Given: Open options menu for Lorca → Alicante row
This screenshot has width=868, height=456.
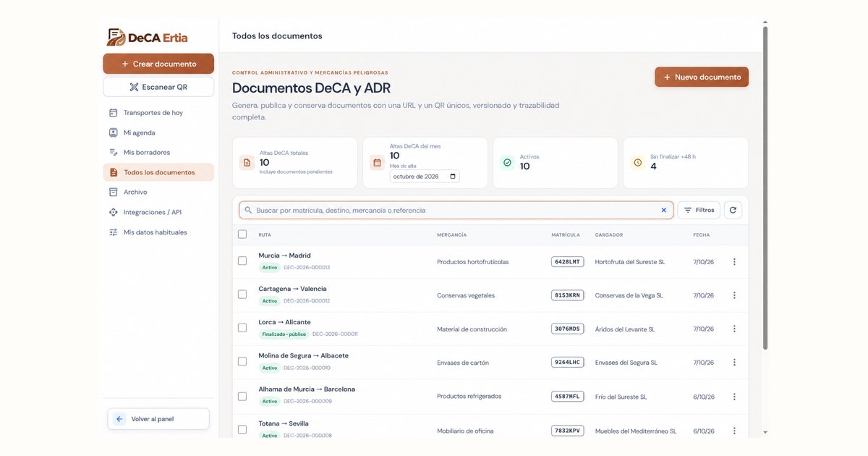Looking at the screenshot, I should point(734,329).
